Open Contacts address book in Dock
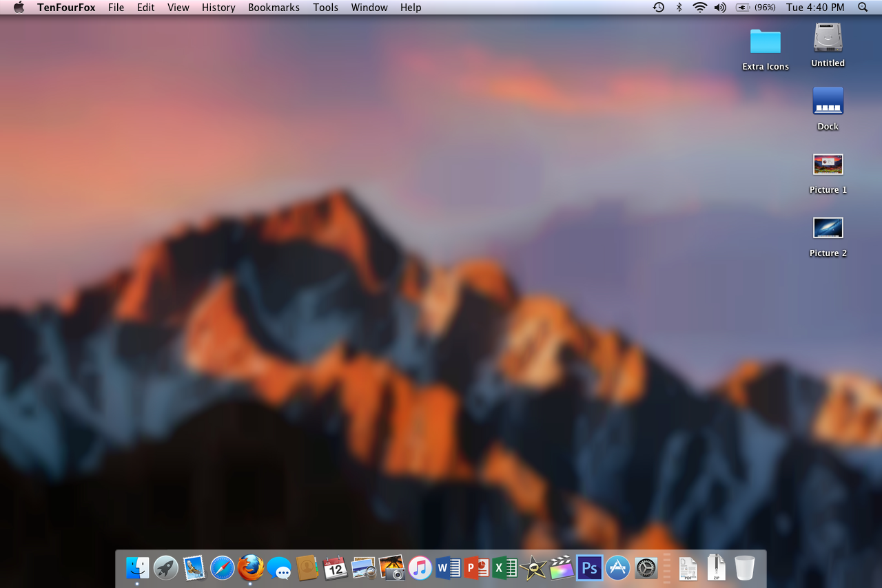The height and width of the screenshot is (588, 882). pos(307,568)
